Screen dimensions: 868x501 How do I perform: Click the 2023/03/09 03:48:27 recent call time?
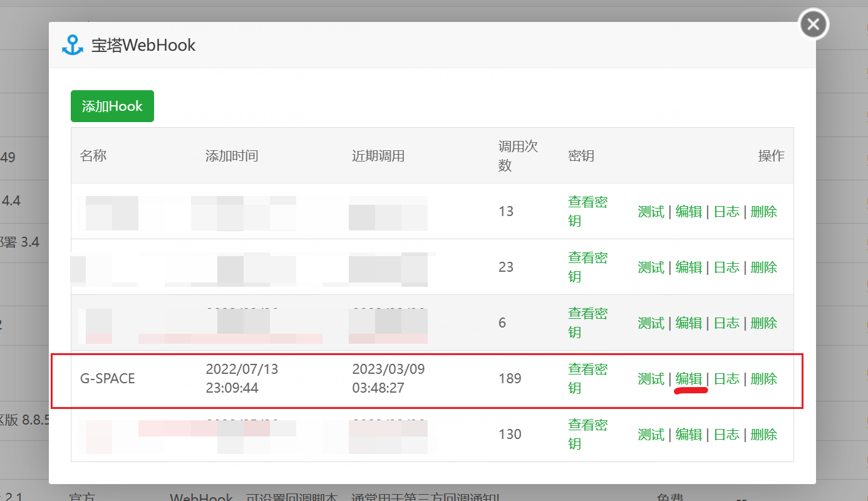tap(388, 379)
